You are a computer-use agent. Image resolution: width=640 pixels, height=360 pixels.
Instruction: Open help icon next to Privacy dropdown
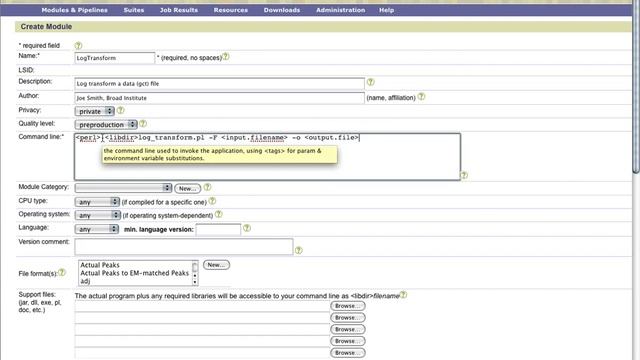click(x=120, y=110)
